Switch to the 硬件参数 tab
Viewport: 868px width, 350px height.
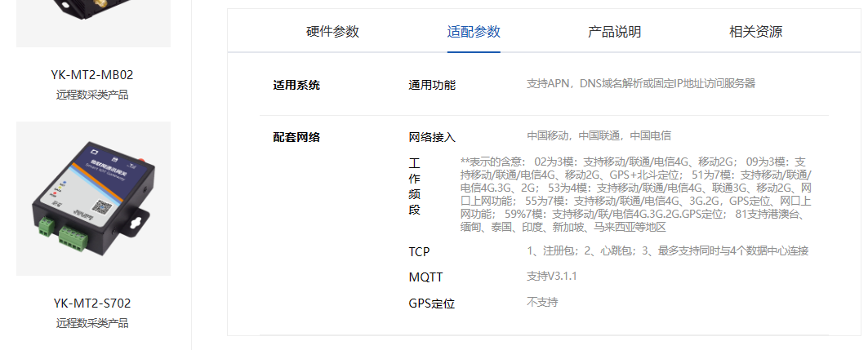tap(332, 32)
